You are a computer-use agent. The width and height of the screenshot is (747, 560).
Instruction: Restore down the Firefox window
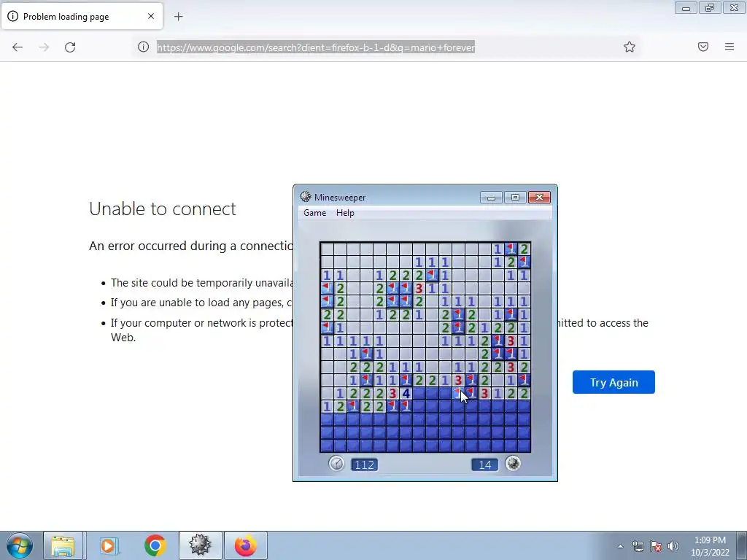pos(710,8)
